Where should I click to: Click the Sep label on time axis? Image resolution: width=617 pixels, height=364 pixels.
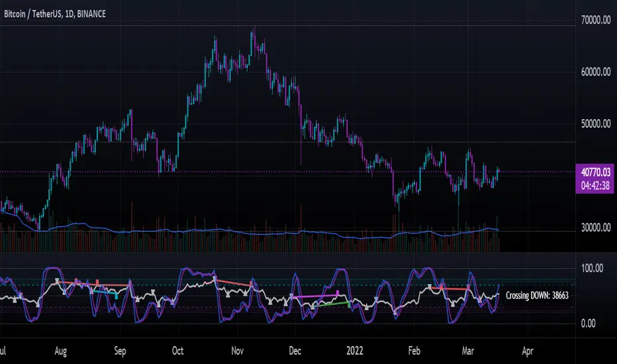point(120,351)
